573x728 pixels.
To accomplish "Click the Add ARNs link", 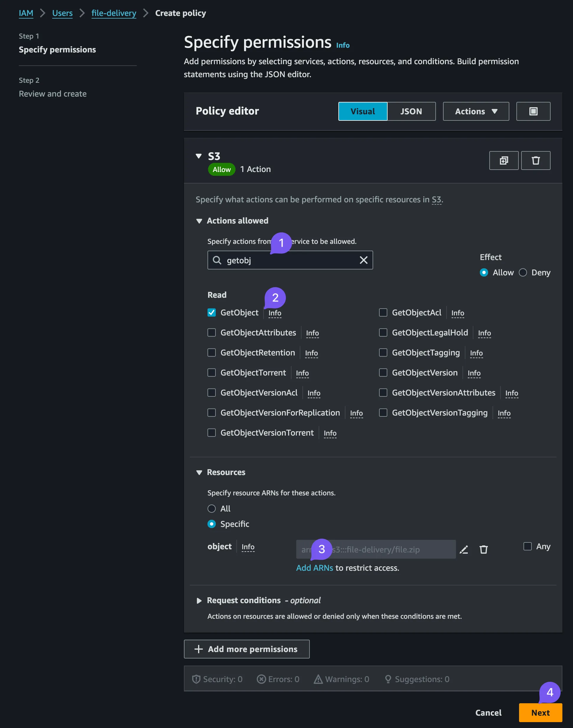I will 314,568.
